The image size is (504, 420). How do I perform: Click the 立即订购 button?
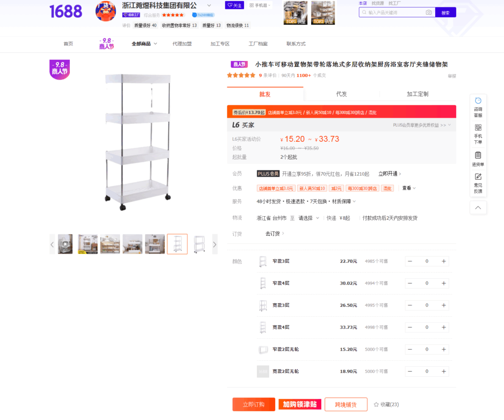tap(253, 405)
